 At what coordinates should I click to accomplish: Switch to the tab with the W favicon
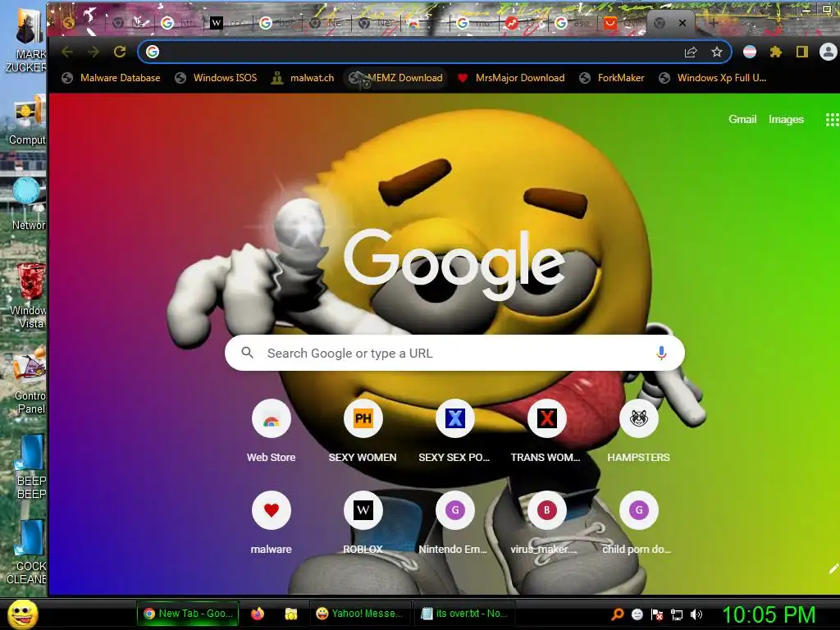point(228,23)
